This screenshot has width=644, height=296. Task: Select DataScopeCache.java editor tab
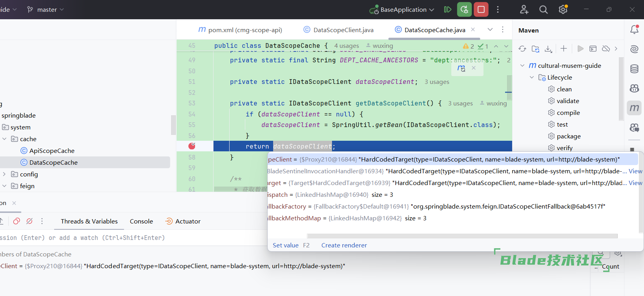(434, 30)
